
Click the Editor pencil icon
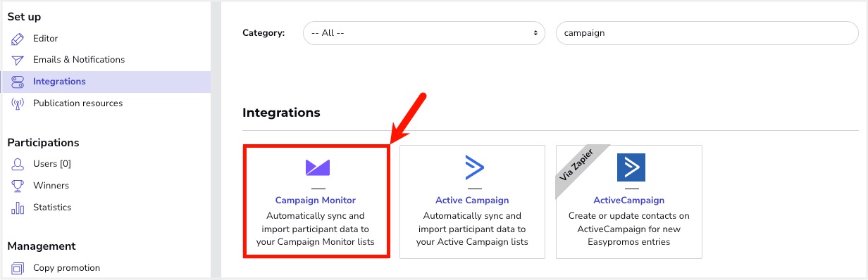click(x=18, y=39)
